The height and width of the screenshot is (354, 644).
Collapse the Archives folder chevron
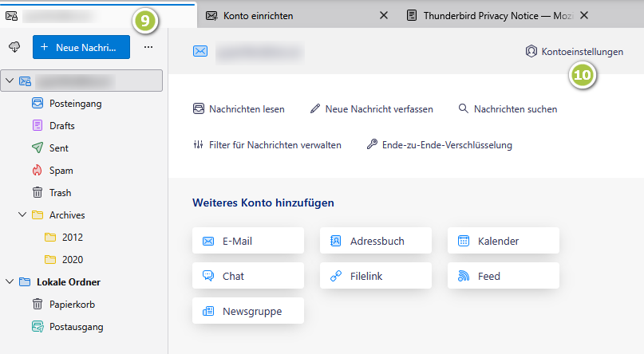pos(22,214)
